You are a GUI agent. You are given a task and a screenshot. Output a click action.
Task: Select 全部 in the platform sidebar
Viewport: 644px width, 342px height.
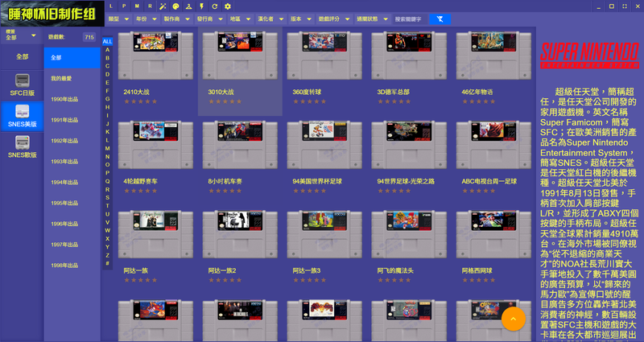click(x=23, y=56)
